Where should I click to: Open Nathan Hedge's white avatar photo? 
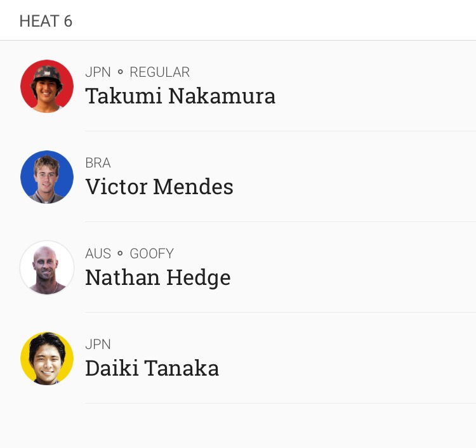47,267
